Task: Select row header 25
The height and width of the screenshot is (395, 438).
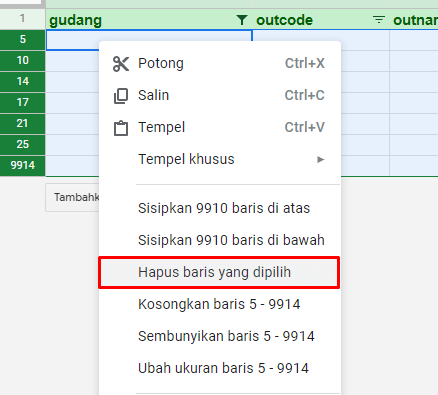Action: [x=22, y=145]
